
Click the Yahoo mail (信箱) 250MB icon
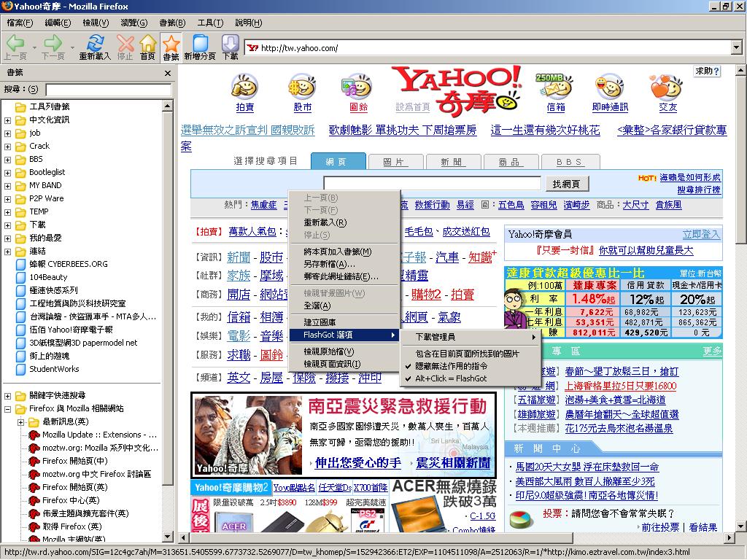[x=555, y=87]
